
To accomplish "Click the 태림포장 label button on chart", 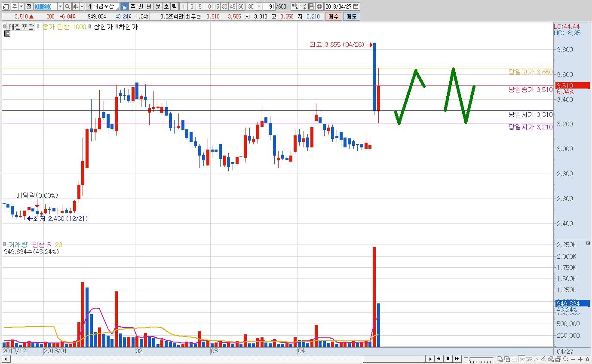I will pos(21,27).
